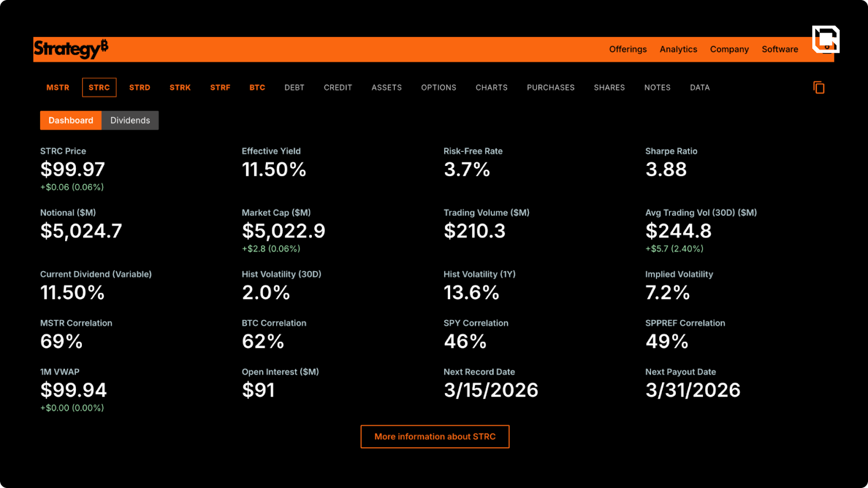The width and height of the screenshot is (868, 488).
Task: Click the Implied Volatility label
Action: click(x=679, y=274)
